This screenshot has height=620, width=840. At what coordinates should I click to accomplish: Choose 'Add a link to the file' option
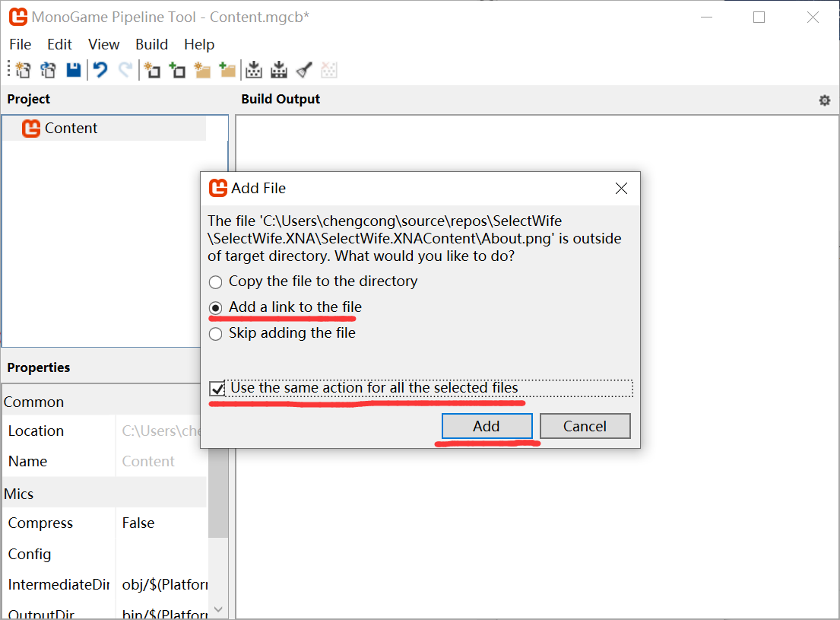(216, 307)
